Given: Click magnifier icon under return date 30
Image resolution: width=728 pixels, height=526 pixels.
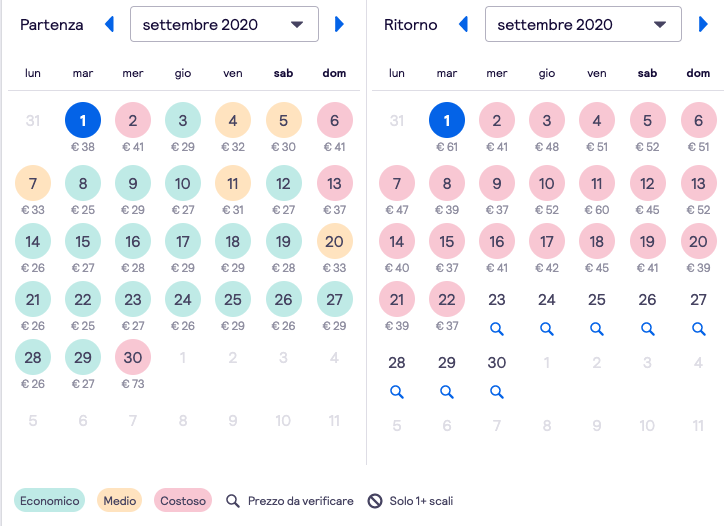Looking at the screenshot, I should point(497,391).
